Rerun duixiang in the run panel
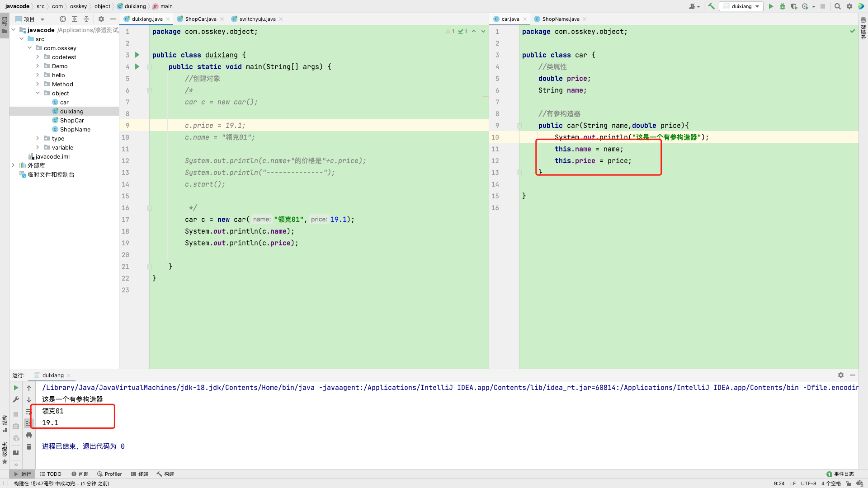Viewport: 868px width, 488px height. point(16,388)
